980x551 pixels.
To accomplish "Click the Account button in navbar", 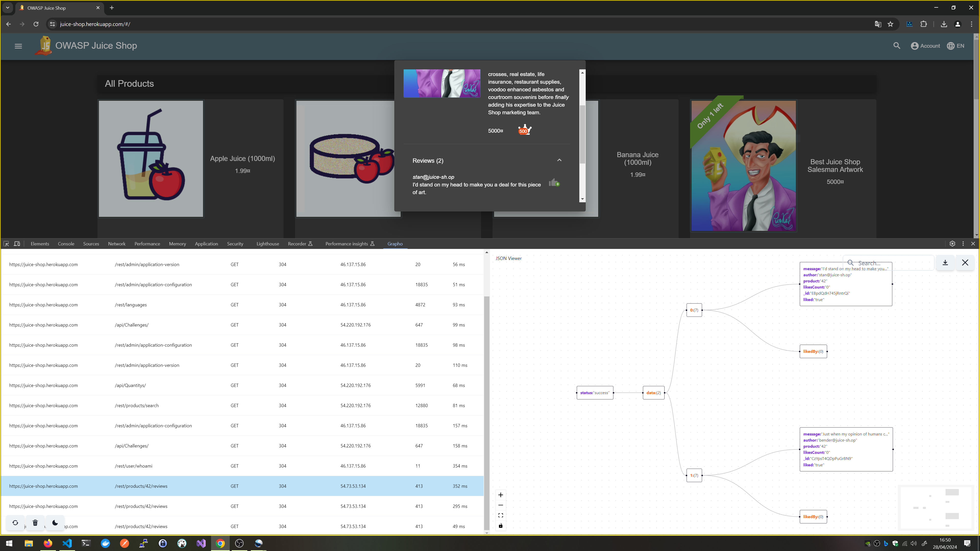I will click(925, 46).
